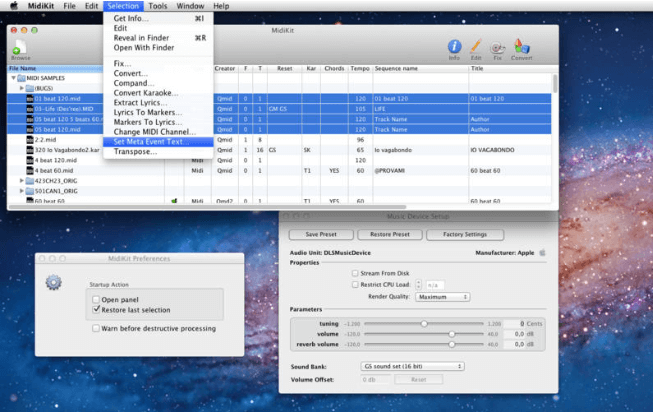Image resolution: width=653 pixels, height=413 pixels.
Task: Click the 423CH23_ORIG folder icon
Action: (x=30, y=181)
